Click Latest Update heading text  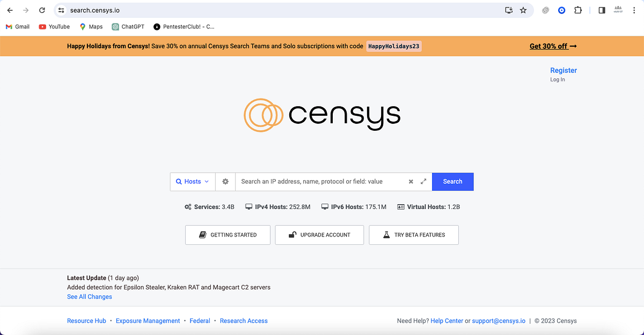(86, 278)
